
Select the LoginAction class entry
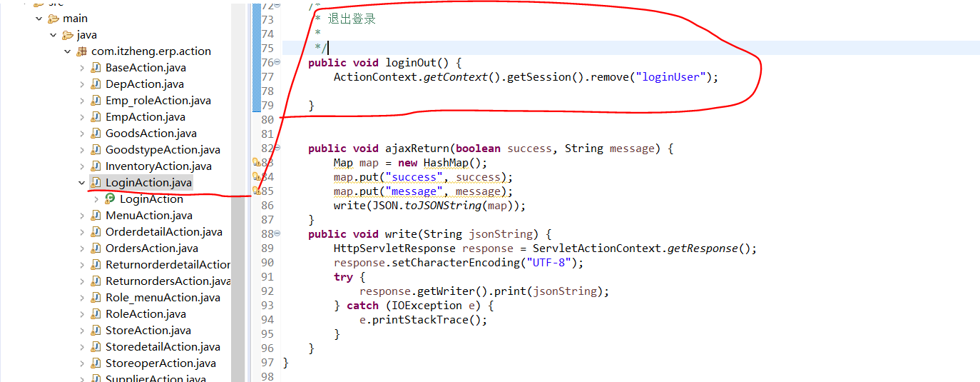point(151,199)
